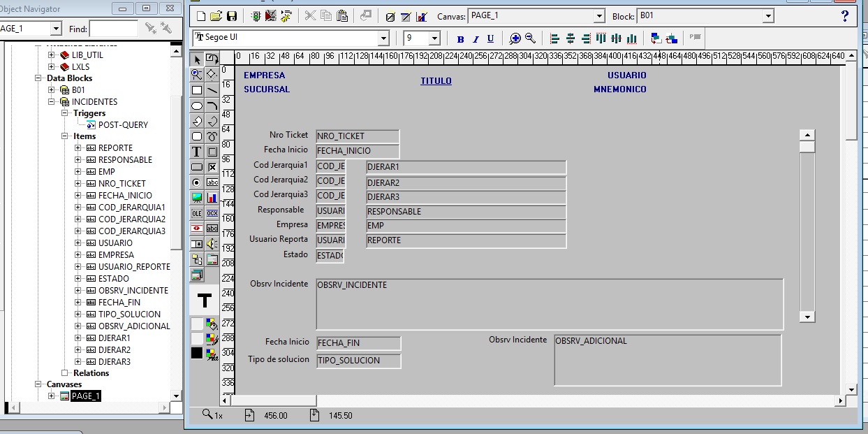Select the Ellipse drawing tool
868x434 pixels.
pyautogui.click(x=197, y=106)
